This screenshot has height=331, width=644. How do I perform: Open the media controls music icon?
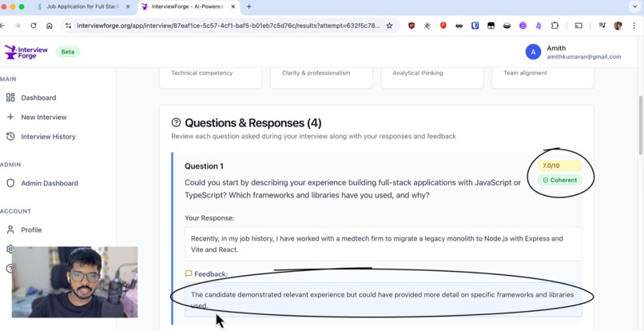click(602, 26)
